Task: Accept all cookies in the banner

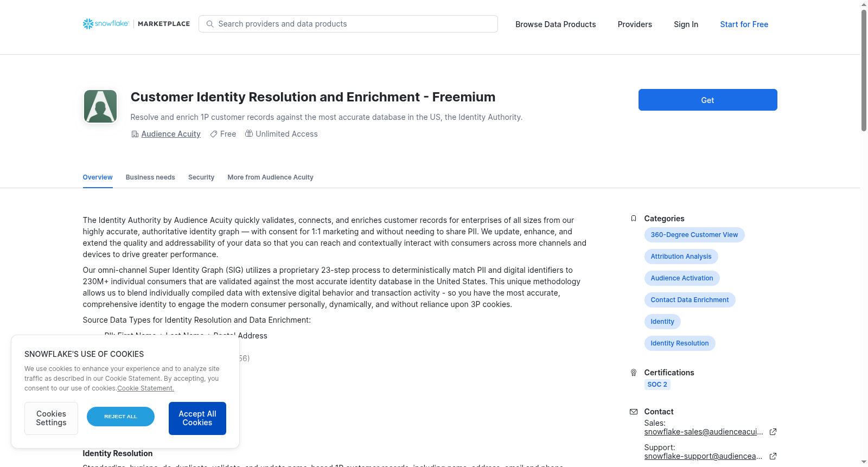Action: point(197,418)
